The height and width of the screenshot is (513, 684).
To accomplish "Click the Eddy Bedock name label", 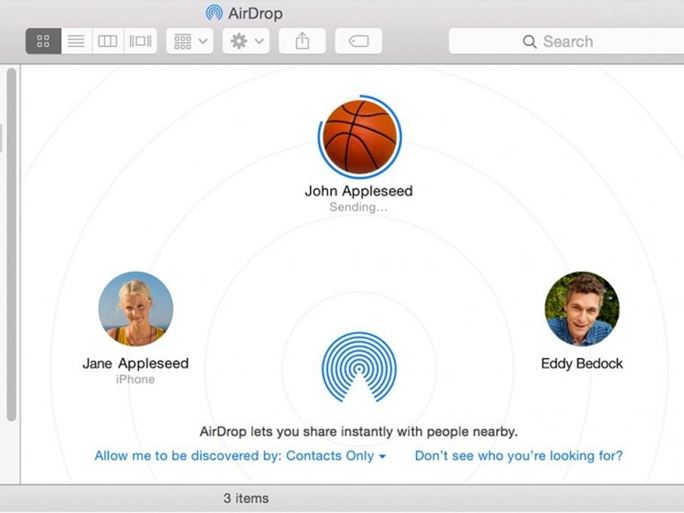I will [x=582, y=363].
